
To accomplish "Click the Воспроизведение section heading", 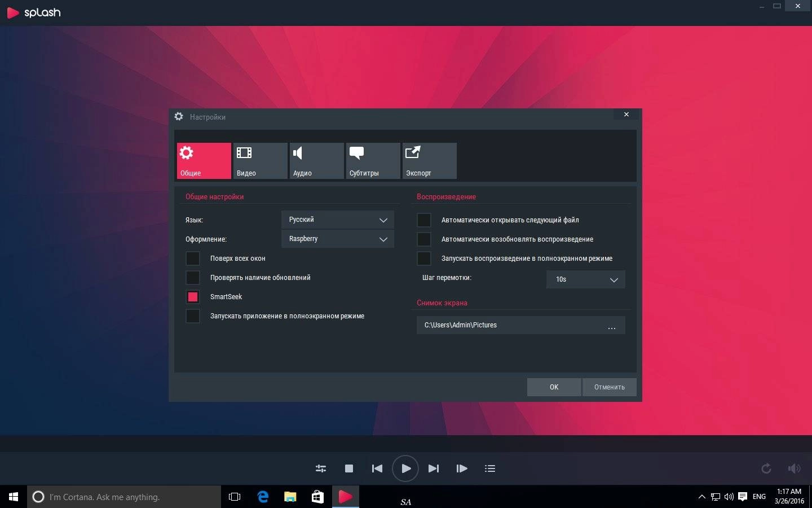I will pyautogui.click(x=446, y=197).
